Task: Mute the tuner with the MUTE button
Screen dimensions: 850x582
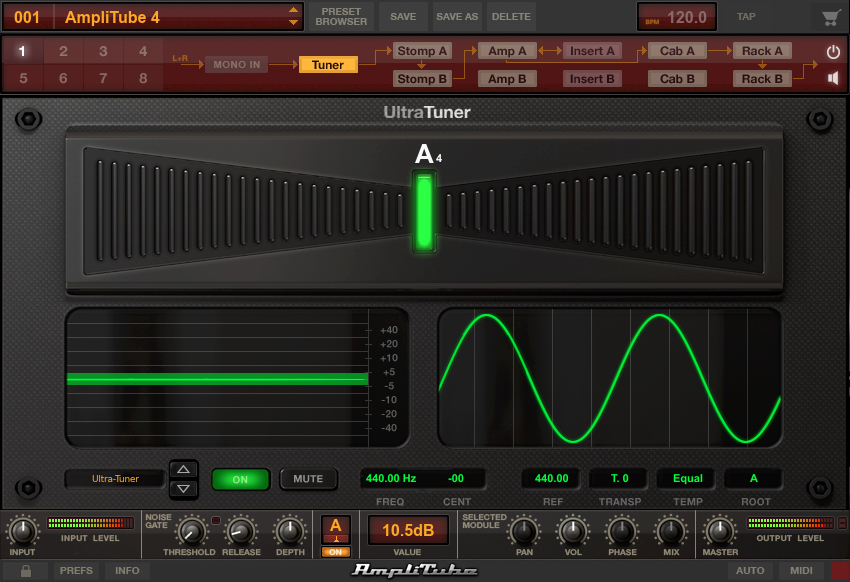Action: click(x=308, y=479)
